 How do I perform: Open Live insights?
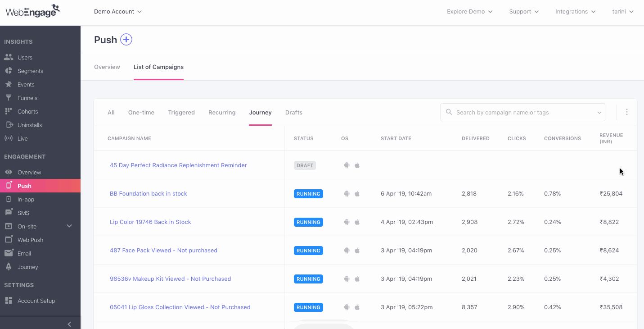(x=23, y=138)
